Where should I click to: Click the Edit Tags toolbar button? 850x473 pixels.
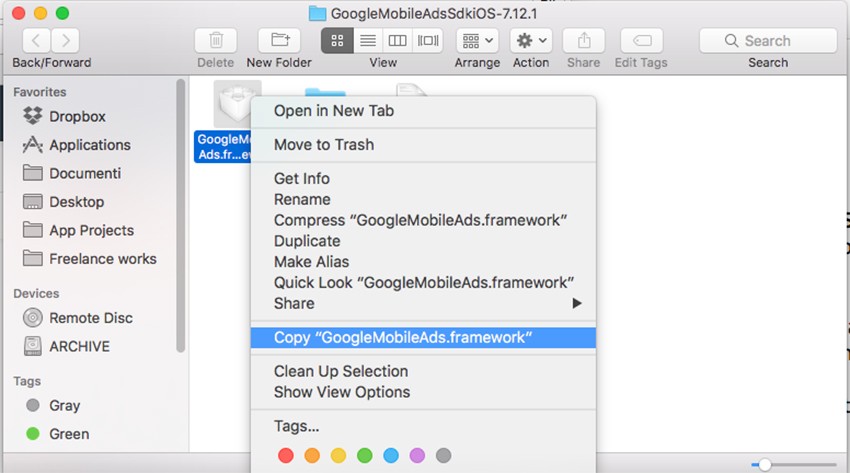click(x=642, y=41)
